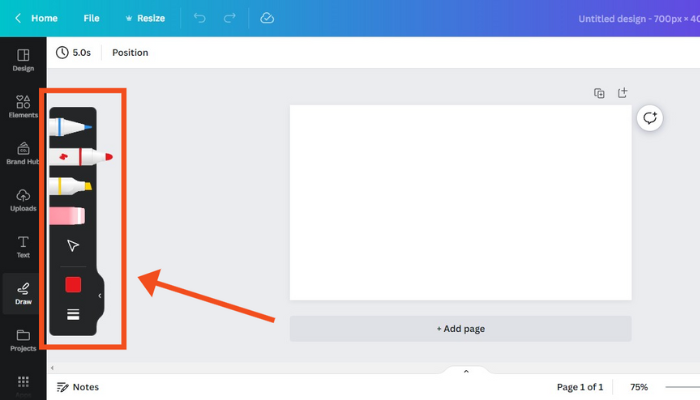Image resolution: width=700 pixels, height=400 pixels.
Task: Open the Brand Hub panel
Action: (x=23, y=154)
